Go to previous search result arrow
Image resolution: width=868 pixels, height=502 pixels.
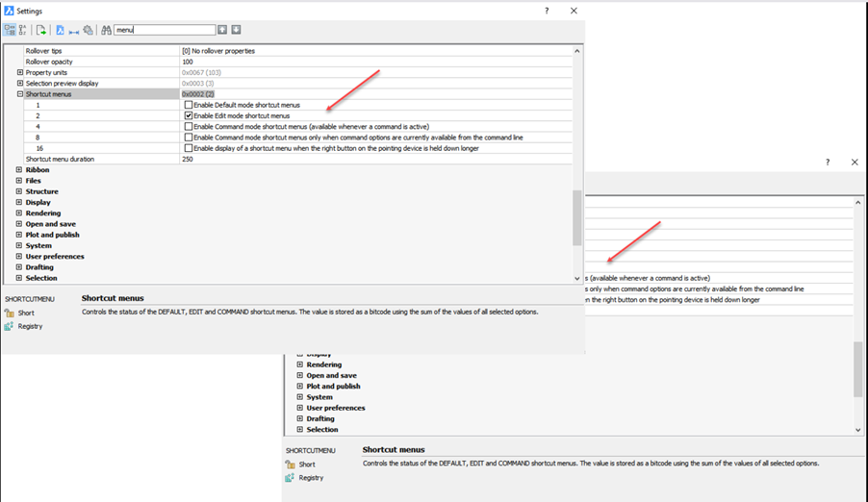tap(222, 30)
